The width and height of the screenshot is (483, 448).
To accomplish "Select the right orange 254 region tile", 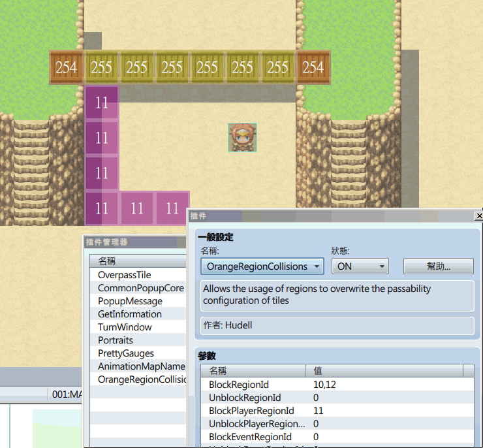I will click(x=313, y=67).
